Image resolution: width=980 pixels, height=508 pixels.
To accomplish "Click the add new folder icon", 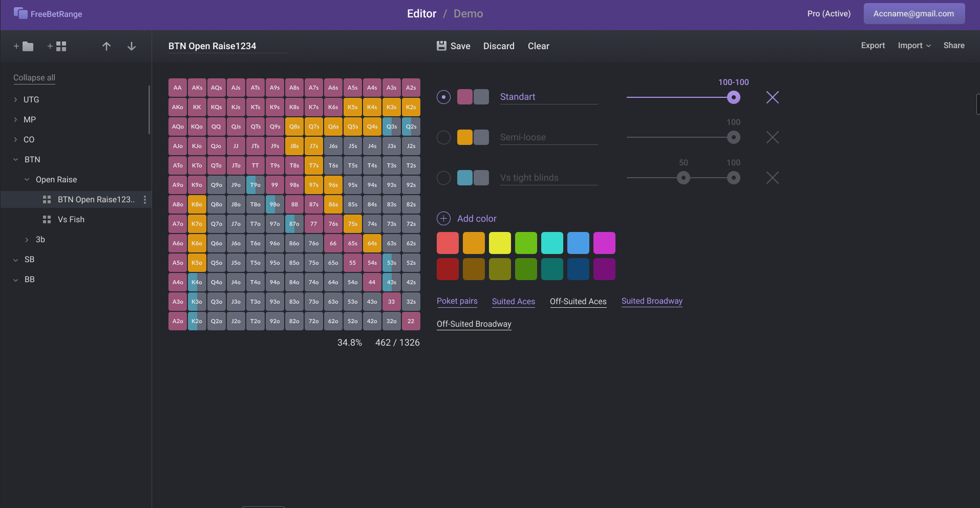I will pos(24,46).
